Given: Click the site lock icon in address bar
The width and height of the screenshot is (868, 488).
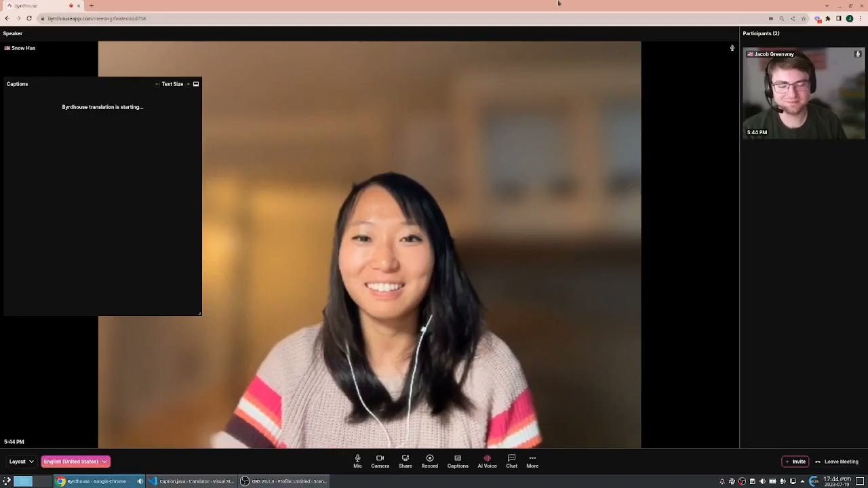Looking at the screenshot, I should 42,18.
